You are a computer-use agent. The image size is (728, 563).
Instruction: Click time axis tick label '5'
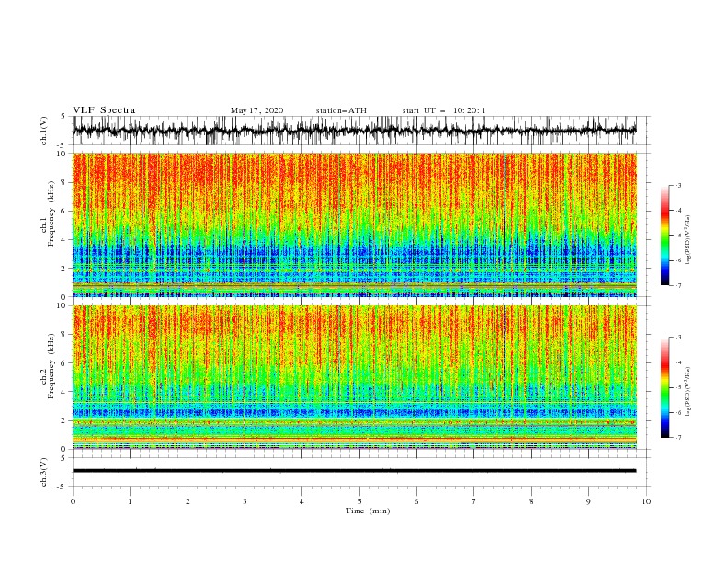[359, 501]
